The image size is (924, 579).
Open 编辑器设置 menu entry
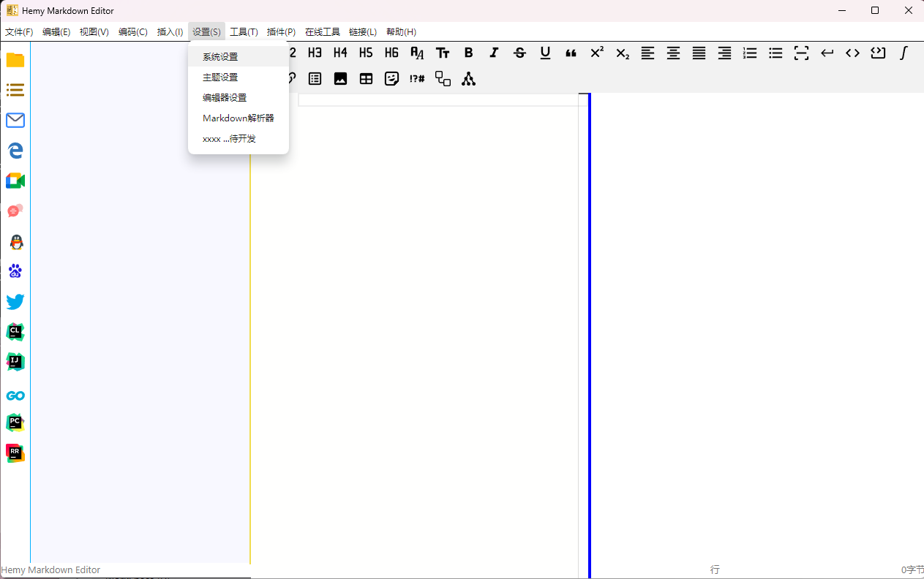pos(225,97)
